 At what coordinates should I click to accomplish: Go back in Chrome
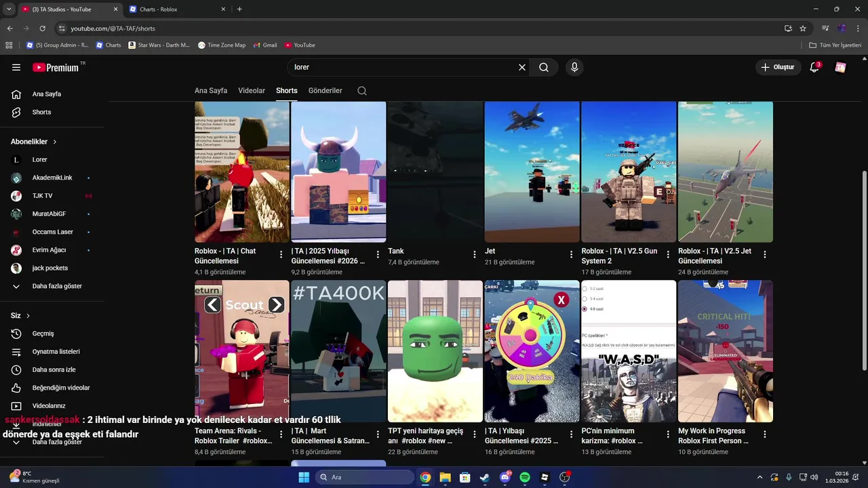pos(9,28)
